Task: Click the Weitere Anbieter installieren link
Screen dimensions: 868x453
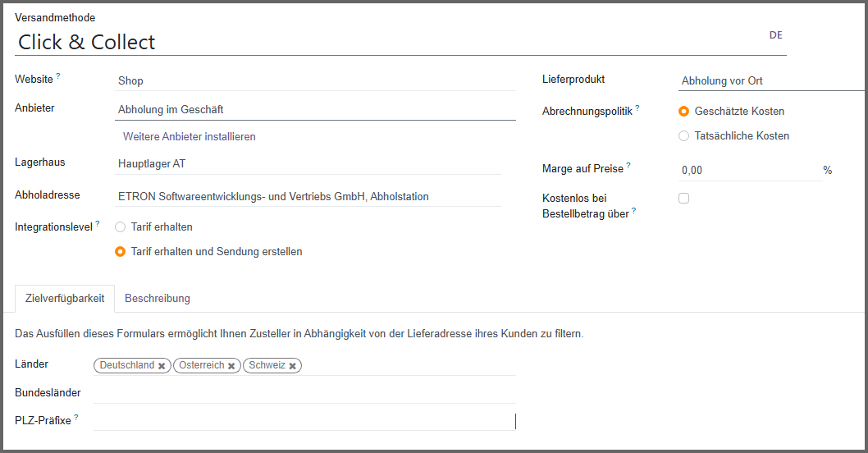Action: (x=190, y=136)
